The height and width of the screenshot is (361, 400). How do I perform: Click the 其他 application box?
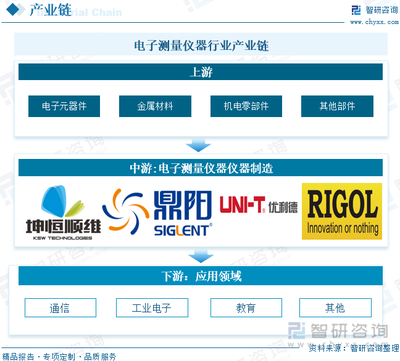(x=335, y=308)
